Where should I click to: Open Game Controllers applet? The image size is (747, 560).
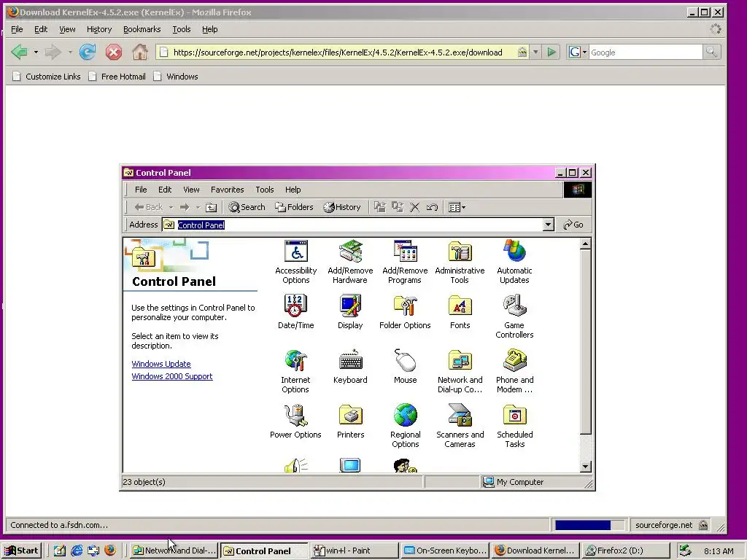click(514, 316)
